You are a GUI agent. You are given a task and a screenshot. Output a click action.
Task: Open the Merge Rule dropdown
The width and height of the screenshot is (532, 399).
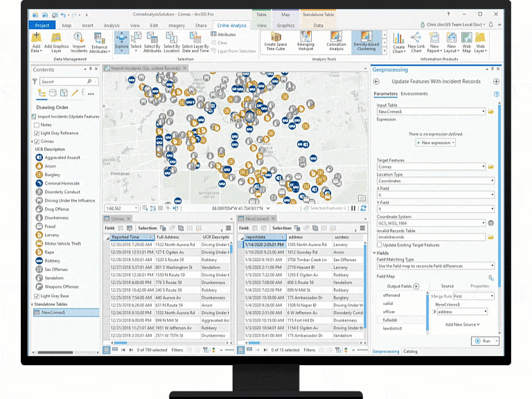[x=492, y=296]
